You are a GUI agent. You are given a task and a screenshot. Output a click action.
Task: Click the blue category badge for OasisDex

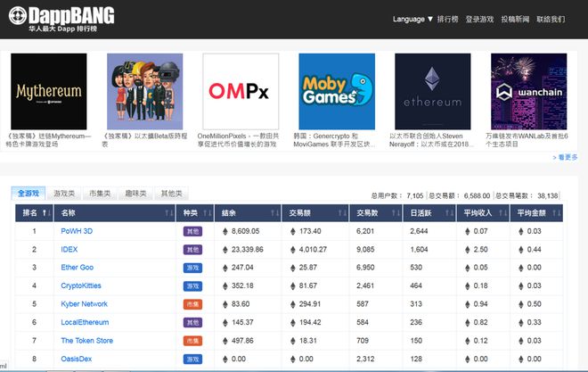[192, 360]
